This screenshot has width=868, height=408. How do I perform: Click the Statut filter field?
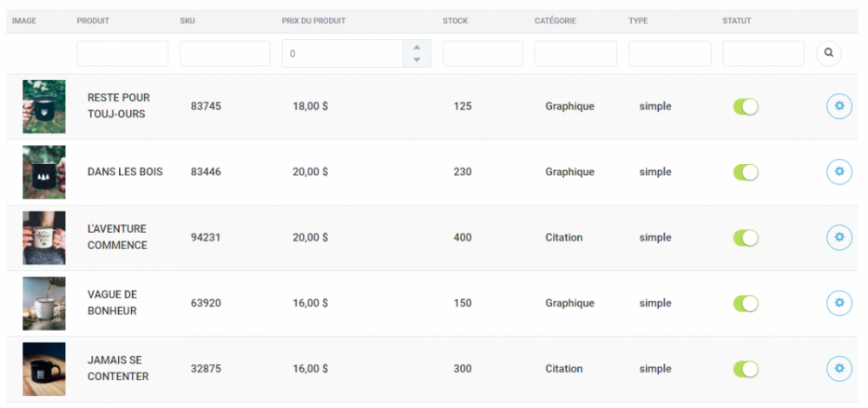pyautogui.click(x=763, y=54)
